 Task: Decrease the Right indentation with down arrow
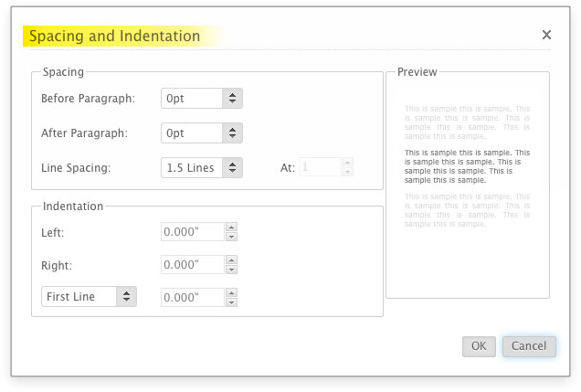tap(231, 270)
